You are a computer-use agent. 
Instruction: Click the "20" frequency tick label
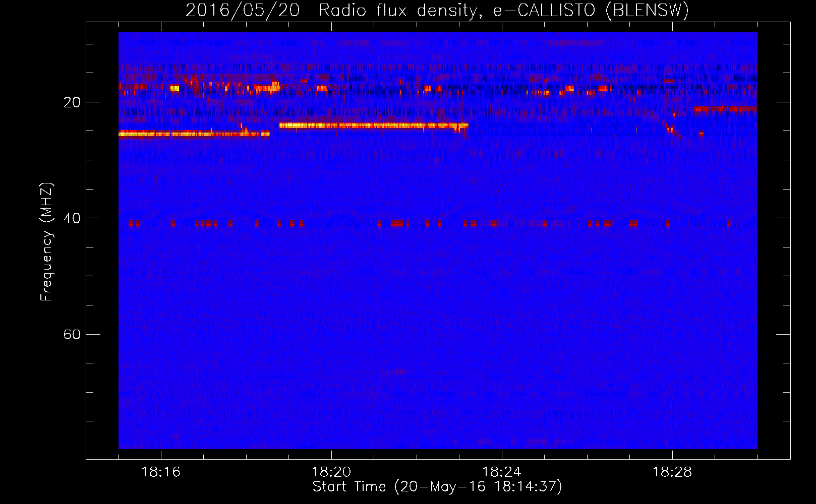coord(72,102)
